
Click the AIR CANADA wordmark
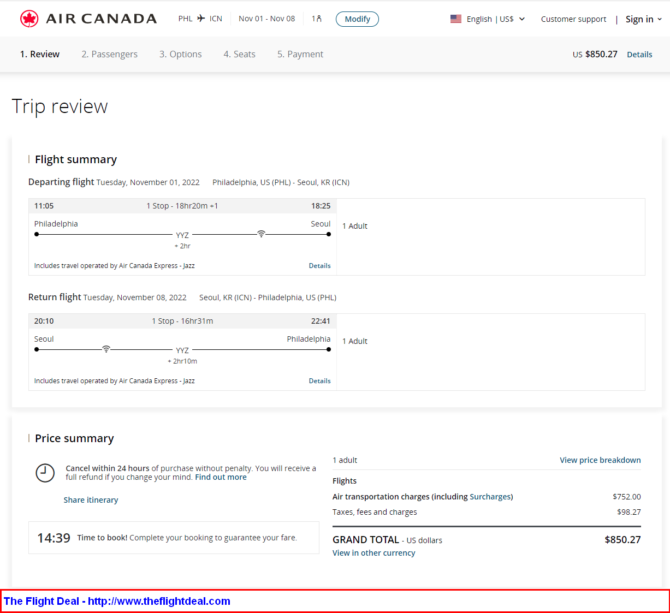[x=101, y=19]
